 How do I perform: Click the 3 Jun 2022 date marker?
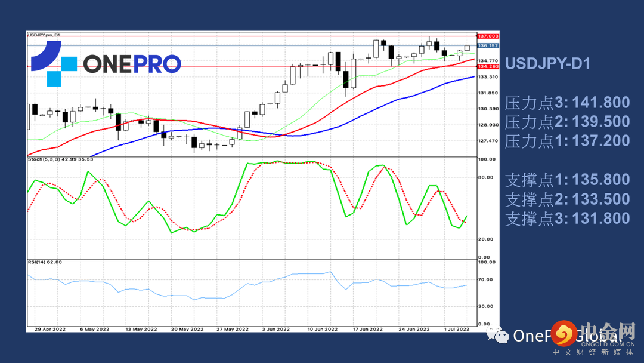pyautogui.click(x=275, y=328)
